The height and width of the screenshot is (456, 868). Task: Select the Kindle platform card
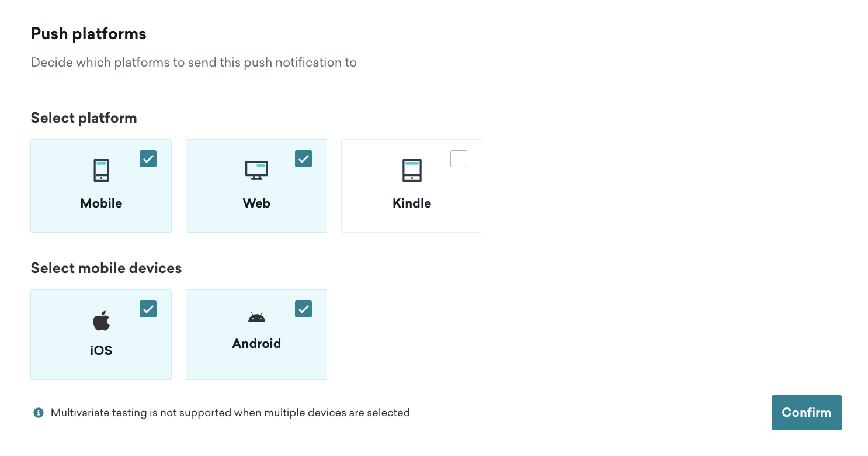pos(412,186)
